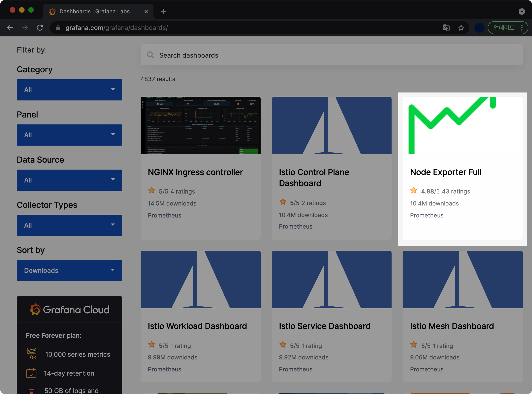Open the Sort by Downloads dropdown
Viewport: 532px width, 394px height.
69,270
